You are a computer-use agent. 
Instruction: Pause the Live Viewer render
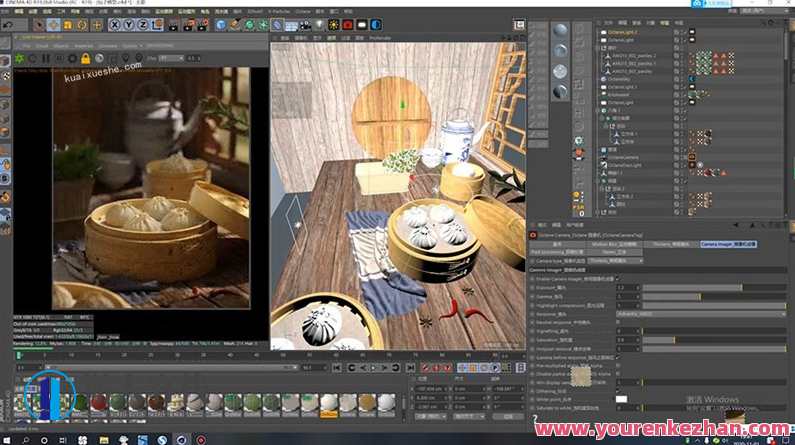(46, 58)
